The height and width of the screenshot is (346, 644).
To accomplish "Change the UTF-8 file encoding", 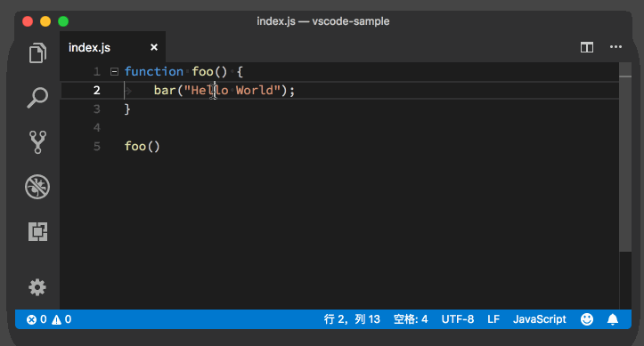I will pos(458,319).
